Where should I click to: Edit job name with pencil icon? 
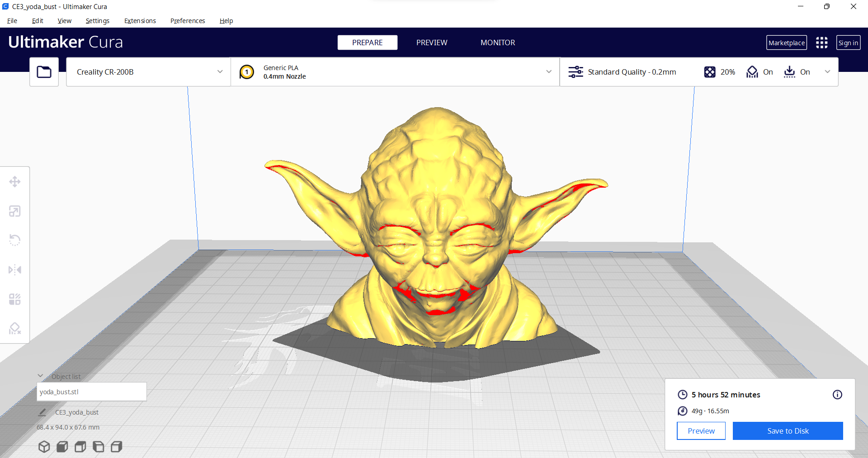42,412
